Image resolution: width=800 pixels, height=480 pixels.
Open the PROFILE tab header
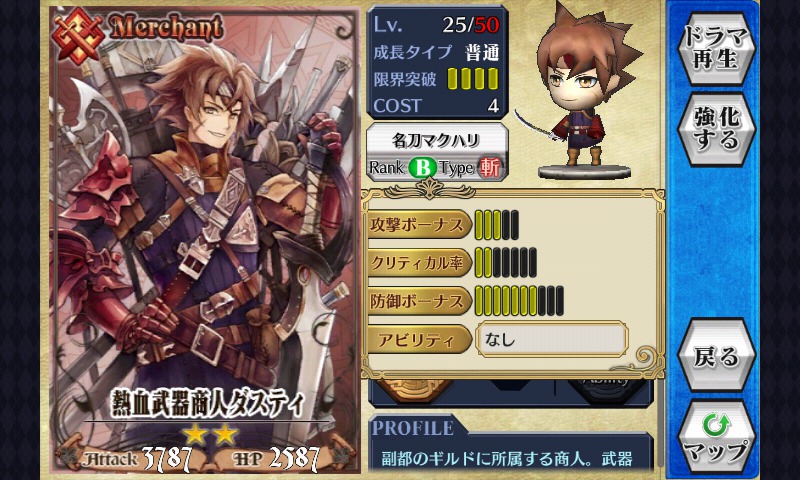point(414,427)
